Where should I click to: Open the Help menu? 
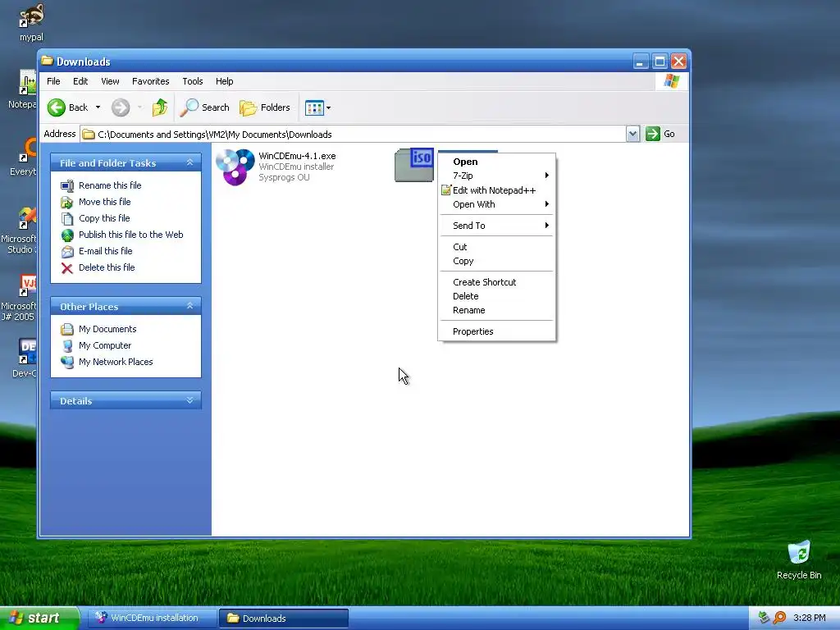click(x=225, y=81)
